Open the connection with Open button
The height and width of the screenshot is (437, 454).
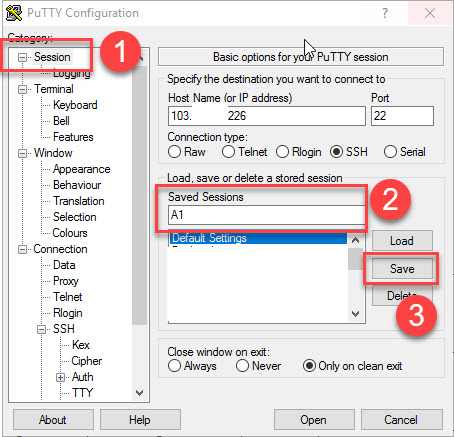tap(314, 420)
